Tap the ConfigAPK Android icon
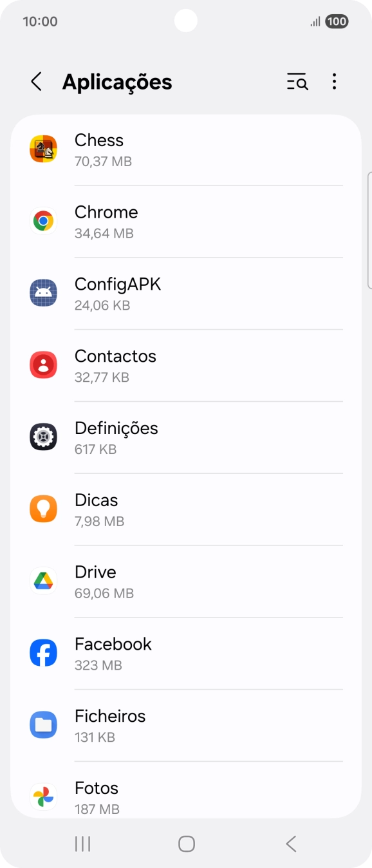 [x=43, y=292]
